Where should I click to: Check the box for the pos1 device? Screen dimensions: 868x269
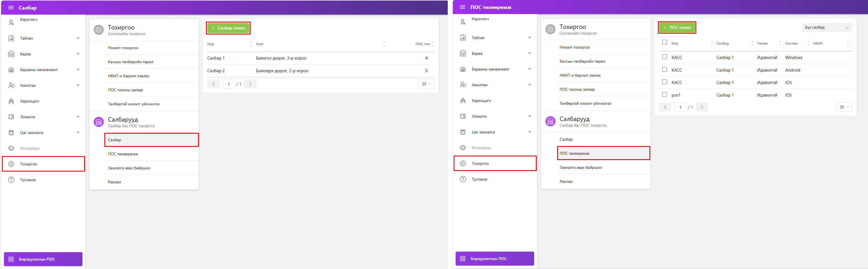pyautogui.click(x=665, y=95)
